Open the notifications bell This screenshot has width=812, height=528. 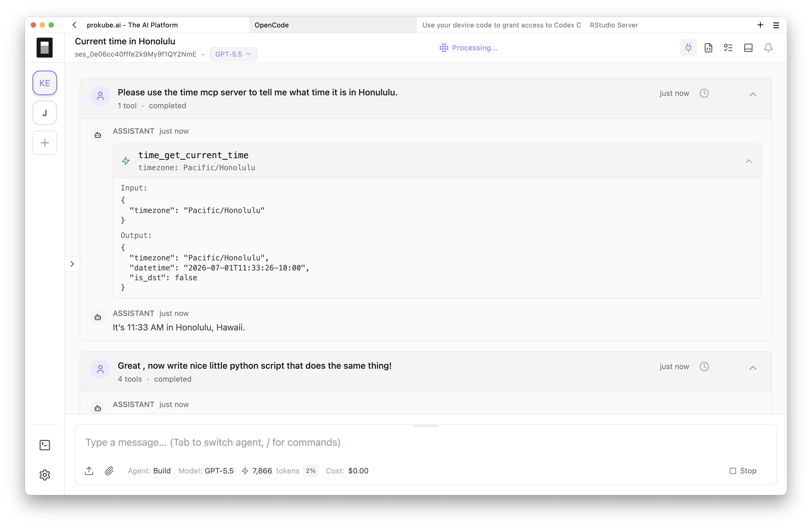[x=768, y=48]
